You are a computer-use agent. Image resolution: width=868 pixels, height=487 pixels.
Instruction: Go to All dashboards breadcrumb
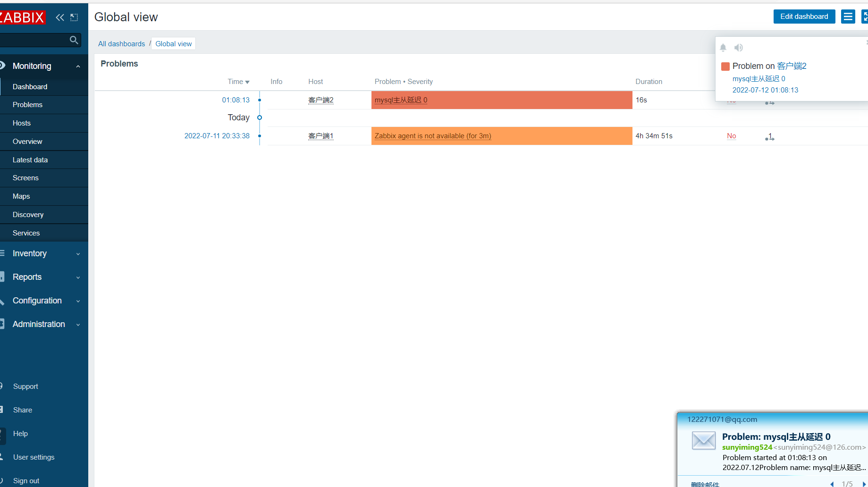coord(121,44)
